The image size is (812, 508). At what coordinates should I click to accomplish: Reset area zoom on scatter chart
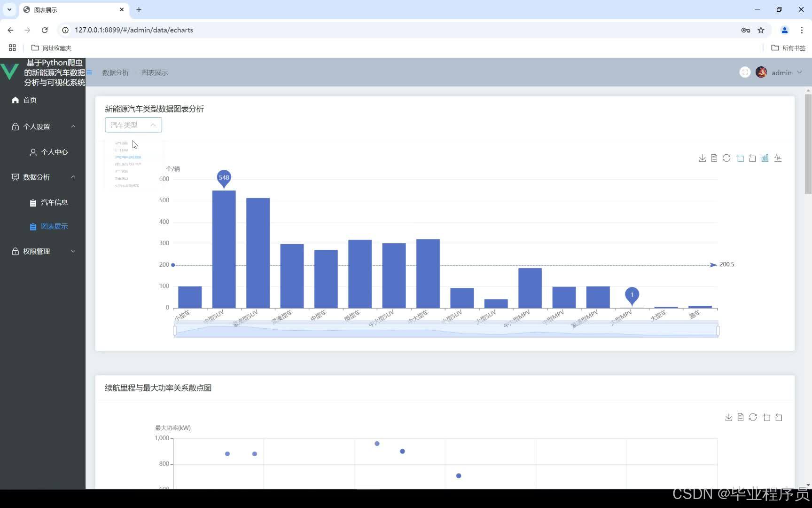(x=779, y=417)
